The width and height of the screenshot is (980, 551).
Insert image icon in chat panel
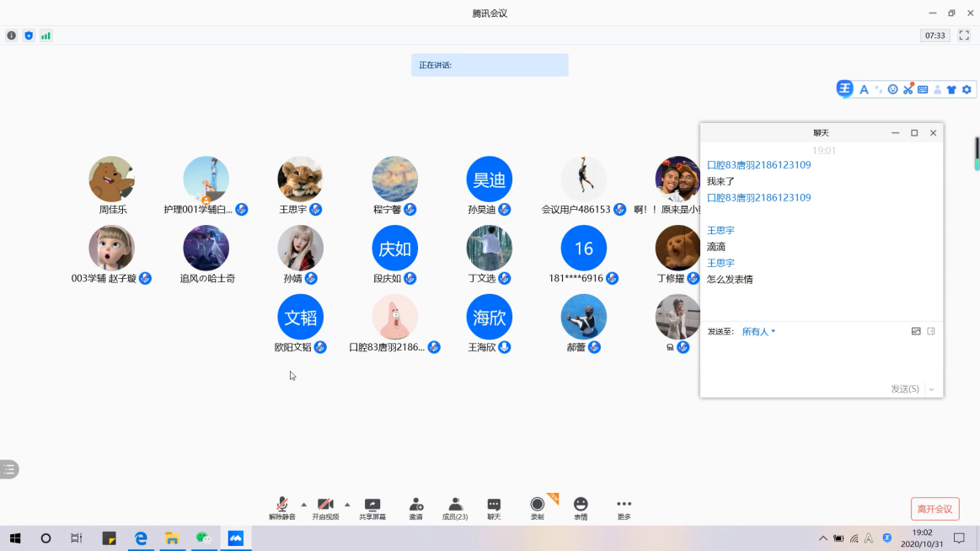coord(916,331)
